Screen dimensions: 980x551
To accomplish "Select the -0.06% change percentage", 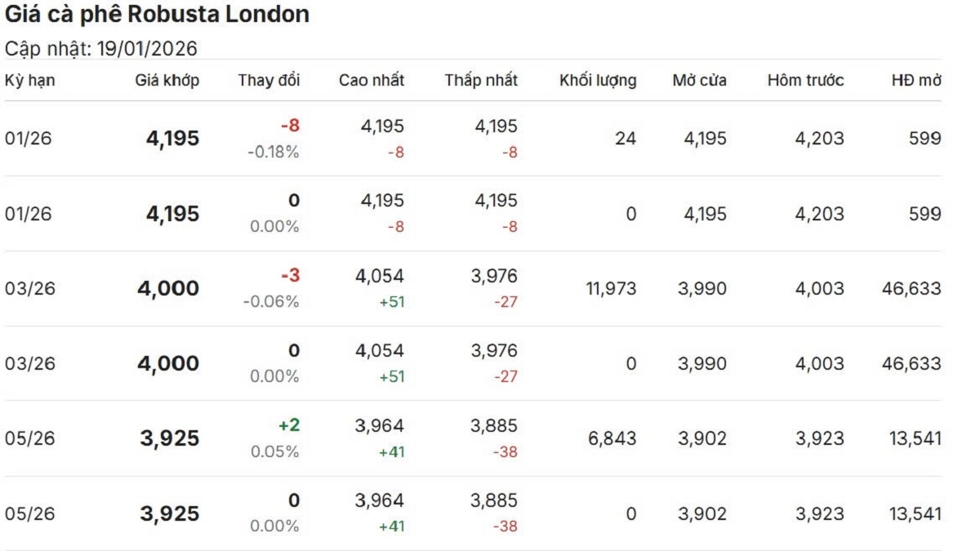I will 271,302.
